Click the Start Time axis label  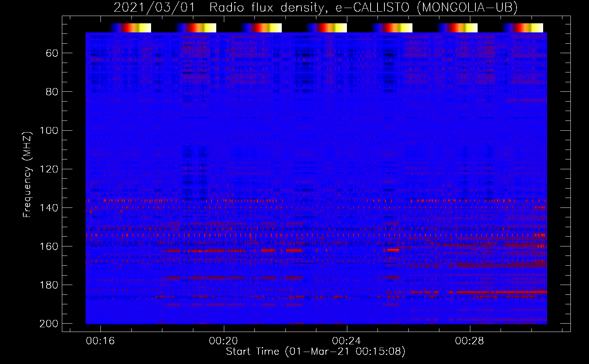click(x=316, y=352)
